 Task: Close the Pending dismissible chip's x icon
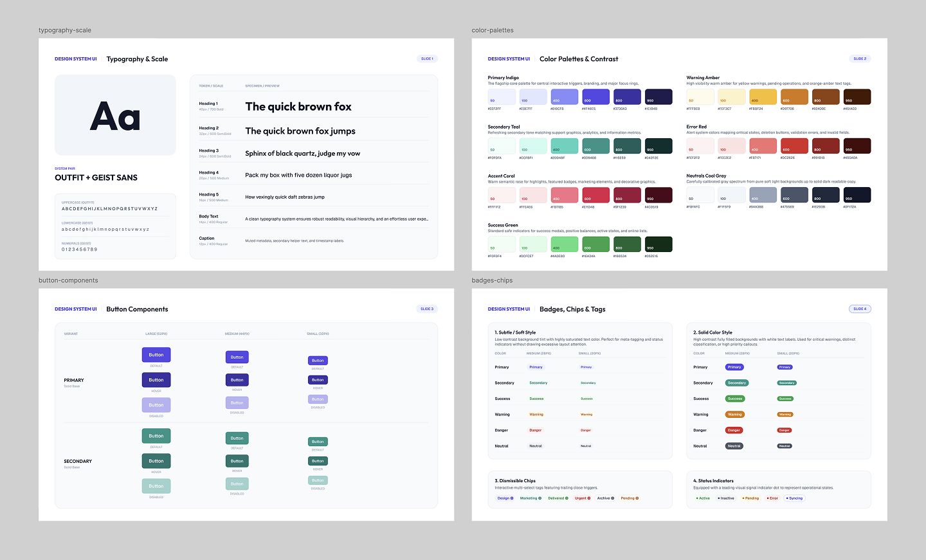point(637,498)
